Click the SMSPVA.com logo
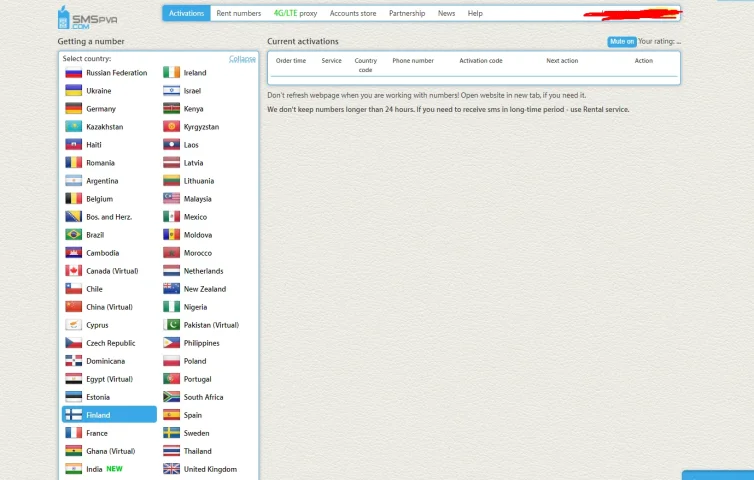 (87, 18)
